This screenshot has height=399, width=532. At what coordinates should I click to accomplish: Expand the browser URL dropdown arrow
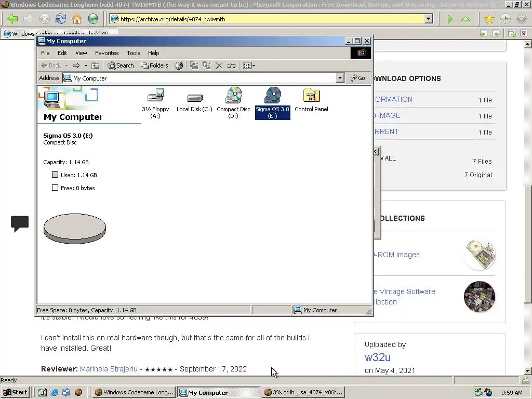429,19
